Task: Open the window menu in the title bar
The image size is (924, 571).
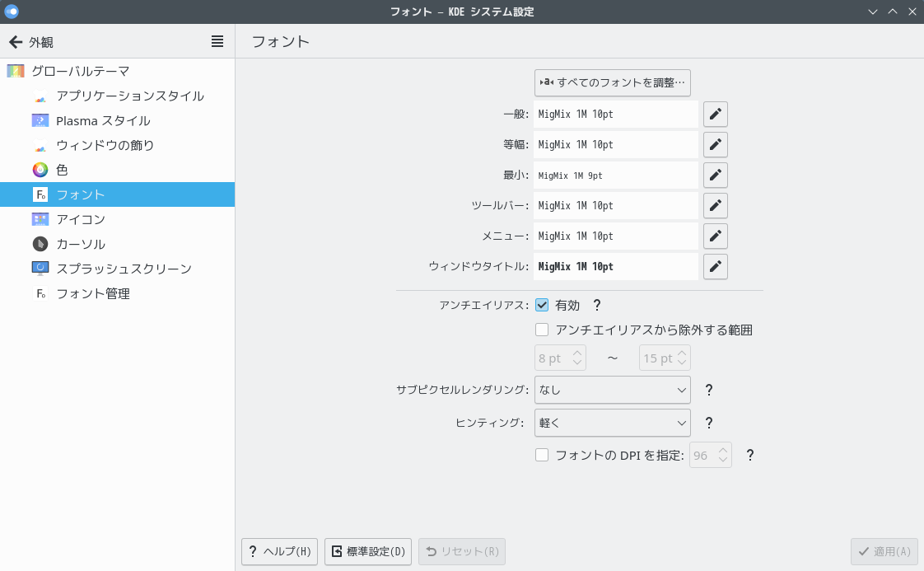Action: tap(12, 12)
